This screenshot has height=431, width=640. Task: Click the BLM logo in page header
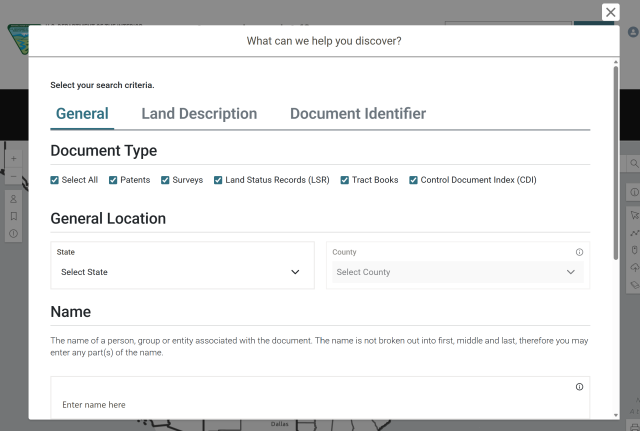tap(18, 40)
